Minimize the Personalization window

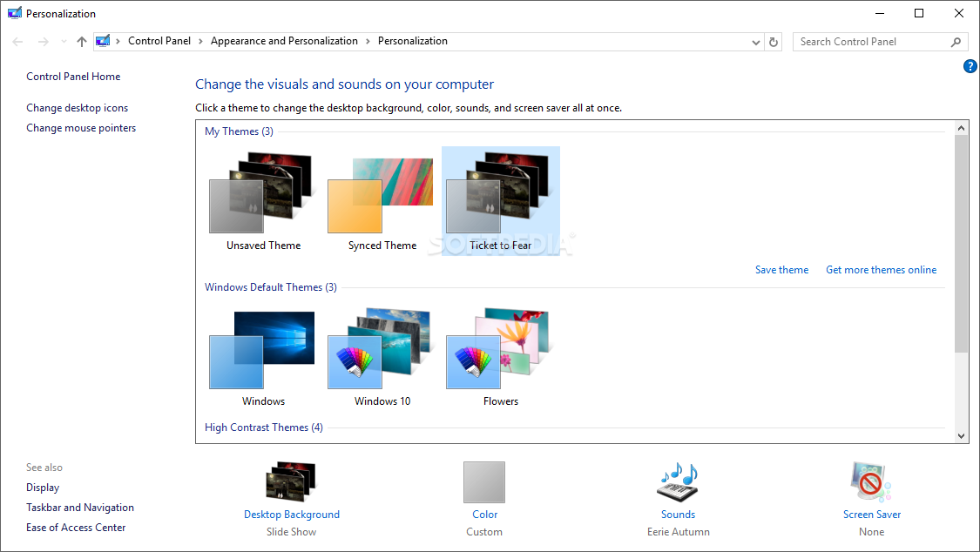point(879,13)
